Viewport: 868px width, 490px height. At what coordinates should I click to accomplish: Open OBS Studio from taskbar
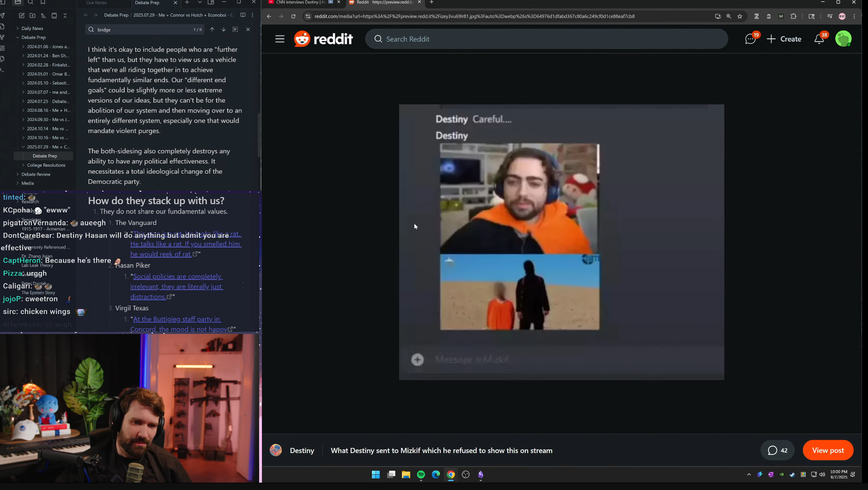[x=466, y=474]
